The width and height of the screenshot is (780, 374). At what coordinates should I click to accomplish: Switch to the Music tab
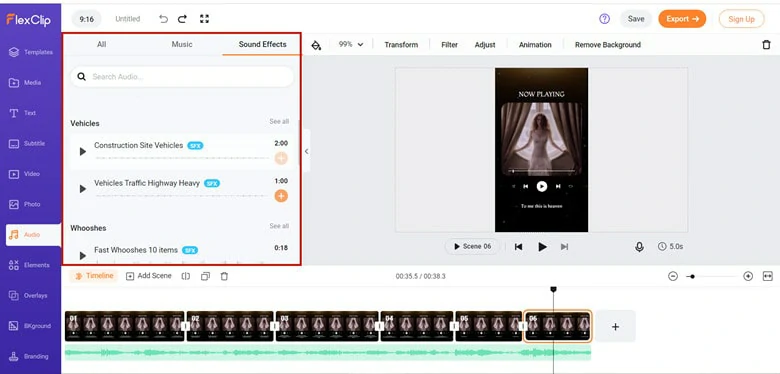182,44
